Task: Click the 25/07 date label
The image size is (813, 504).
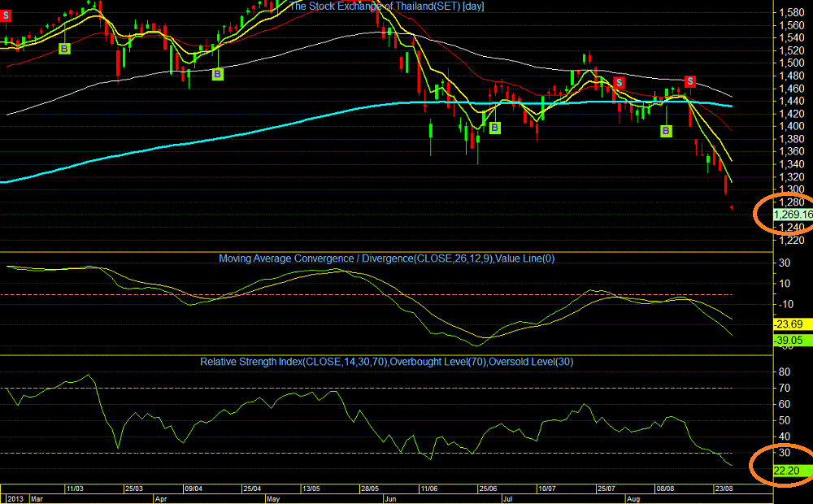Action: 606,489
